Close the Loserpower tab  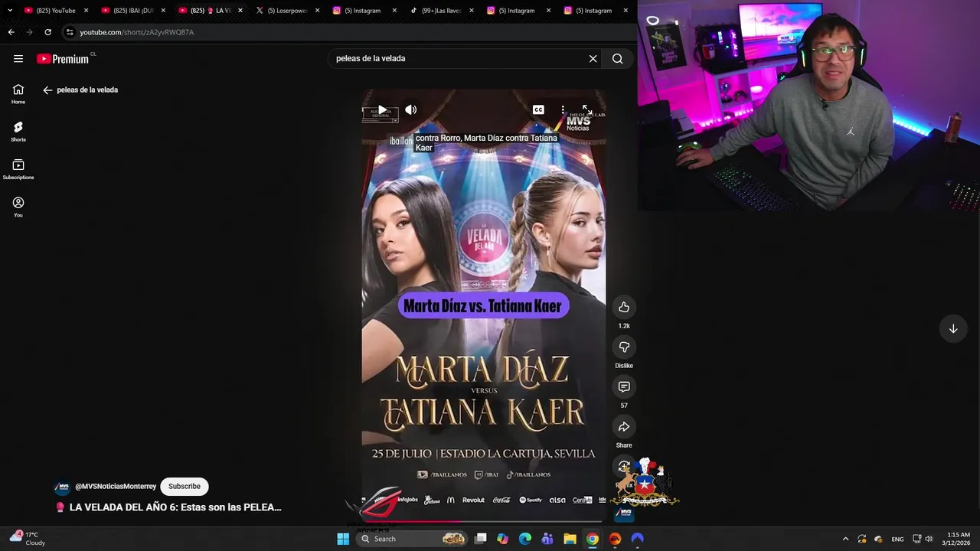(317, 11)
